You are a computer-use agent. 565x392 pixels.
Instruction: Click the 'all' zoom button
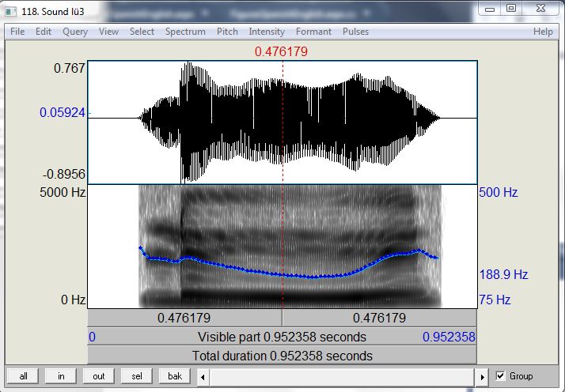point(23,376)
